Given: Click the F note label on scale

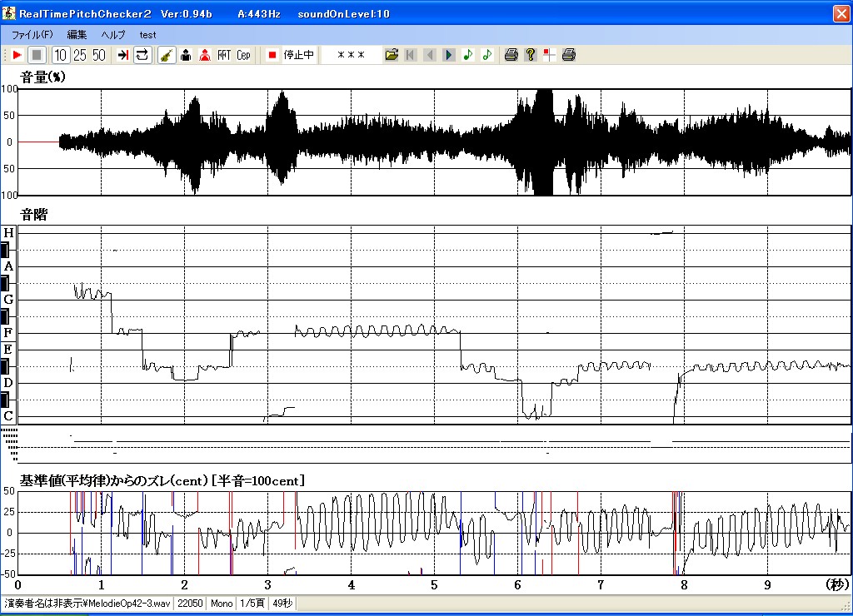Looking at the screenshot, I should (x=8, y=333).
